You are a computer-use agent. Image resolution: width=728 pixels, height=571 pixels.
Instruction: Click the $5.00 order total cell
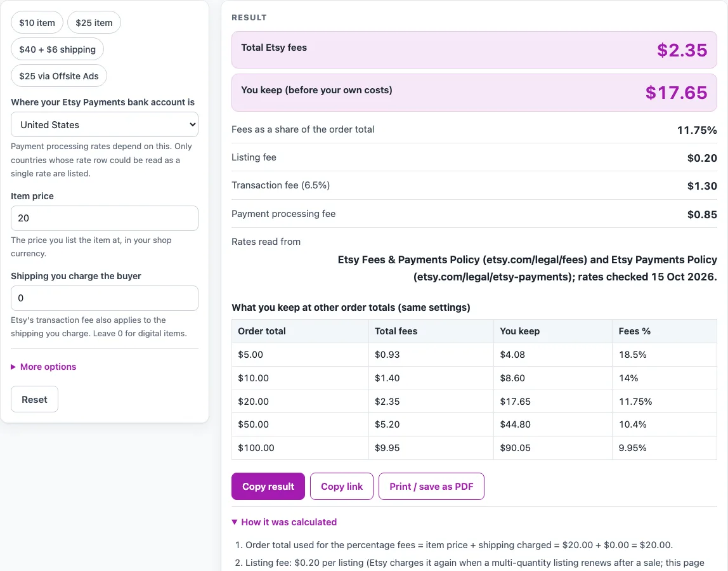300,355
